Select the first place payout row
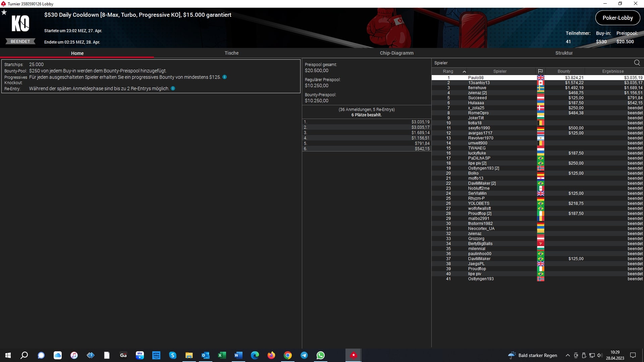The height and width of the screenshot is (362, 644). 366,122
